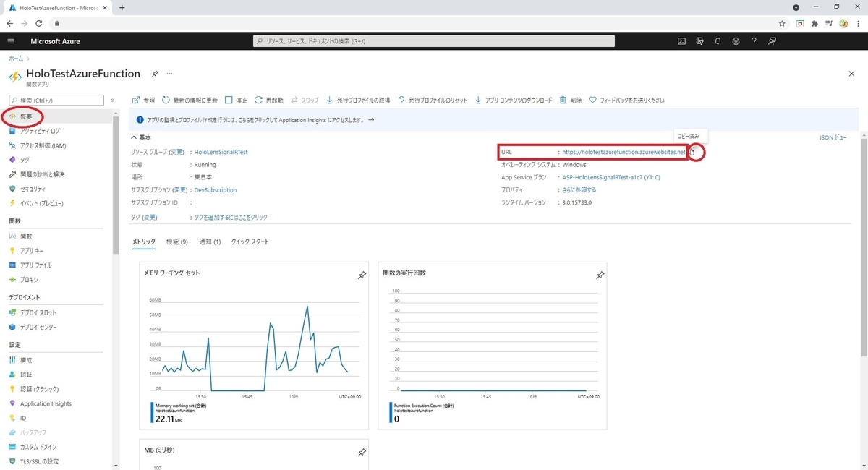Viewport: 868px width, 470px height.
Task: Pin the MB milliseconds chart
Action: coord(362,453)
